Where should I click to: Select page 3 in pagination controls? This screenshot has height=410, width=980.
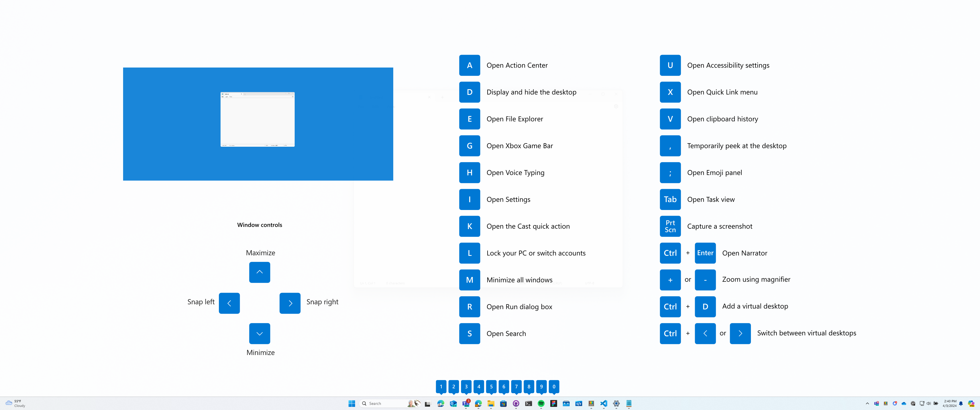[466, 386]
